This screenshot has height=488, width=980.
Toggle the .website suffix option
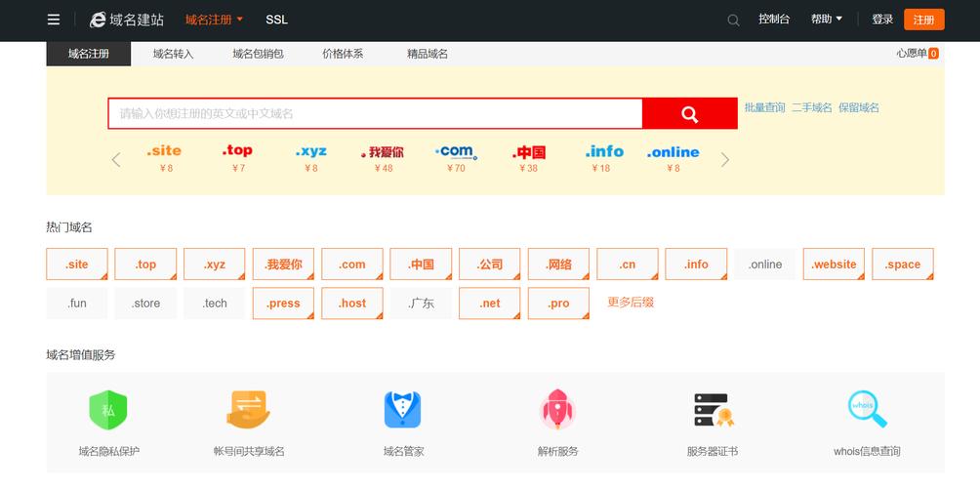tap(834, 264)
